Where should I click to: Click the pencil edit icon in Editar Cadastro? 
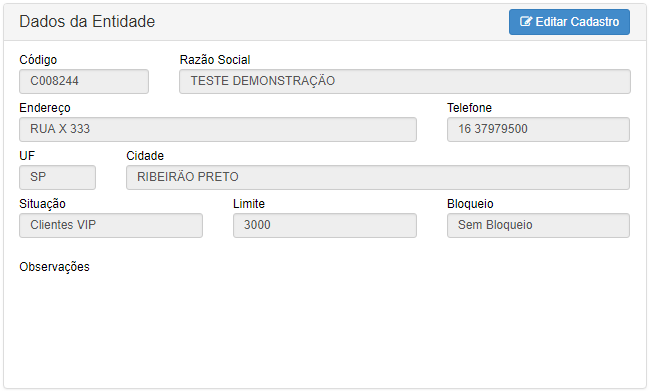[x=526, y=22]
